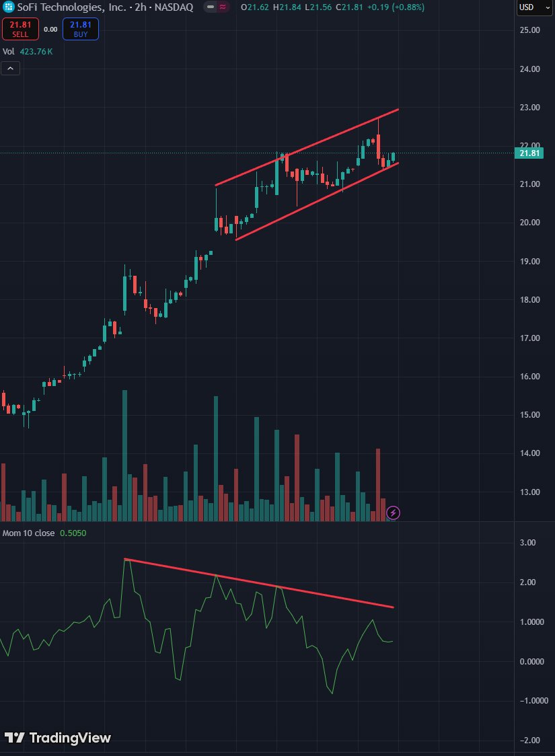Image resolution: width=555 pixels, height=756 pixels.
Task: Click the 0.00 spread value
Action: tap(50, 30)
